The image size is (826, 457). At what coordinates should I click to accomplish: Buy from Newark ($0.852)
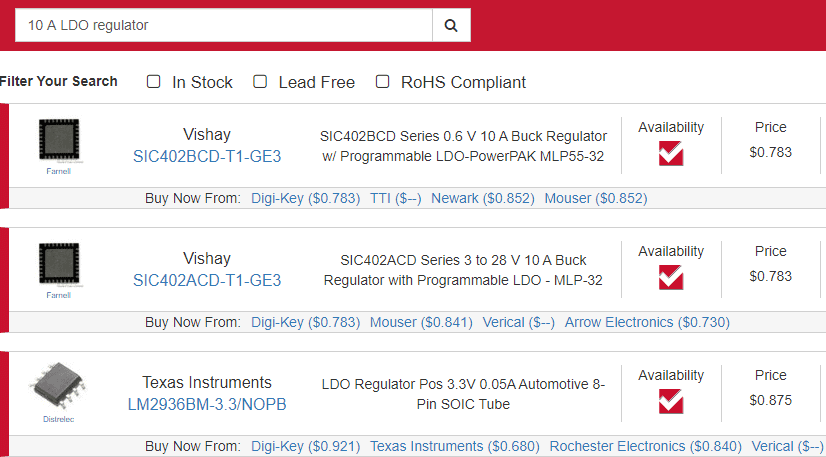(x=483, y=198)
